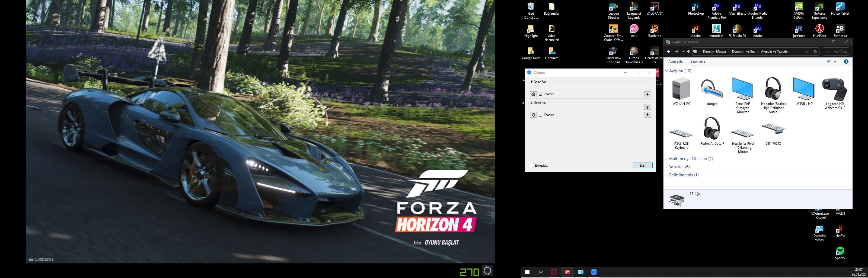Select the Logitech HD Webcam C310
Screen dimensions: 868x278
(835, 93)
